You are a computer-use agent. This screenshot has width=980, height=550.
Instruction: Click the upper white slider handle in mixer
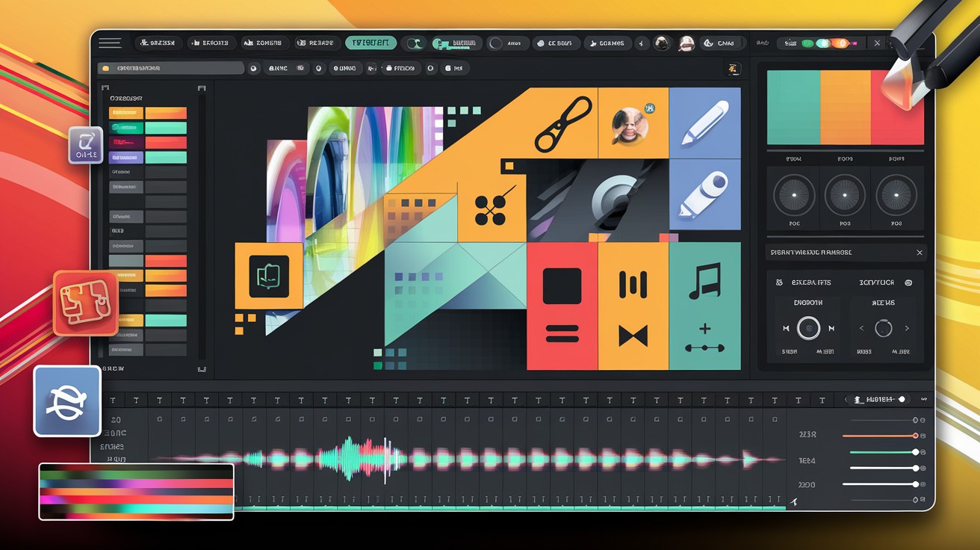pyautogui.click(x=915, y=468)
